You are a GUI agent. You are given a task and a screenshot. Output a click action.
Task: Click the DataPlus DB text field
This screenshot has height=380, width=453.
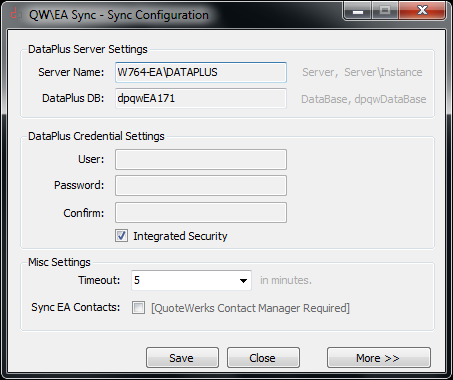pyautogui.click(x=201, y=98)
